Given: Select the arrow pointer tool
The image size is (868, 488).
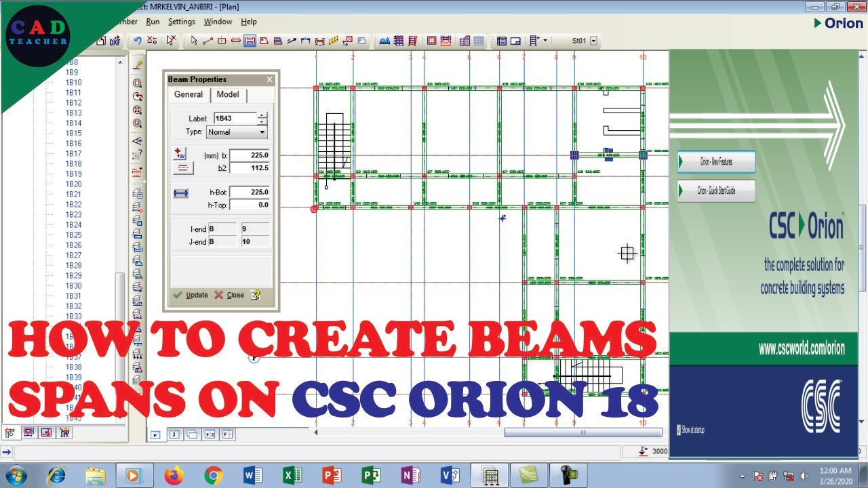Looking at the screenshot, I should click(x=195, y=41).
